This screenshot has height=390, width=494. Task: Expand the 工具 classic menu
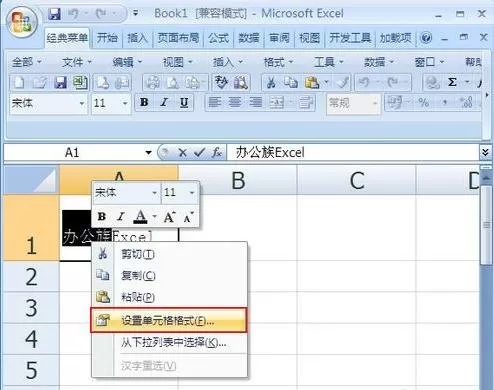[329, 62]
